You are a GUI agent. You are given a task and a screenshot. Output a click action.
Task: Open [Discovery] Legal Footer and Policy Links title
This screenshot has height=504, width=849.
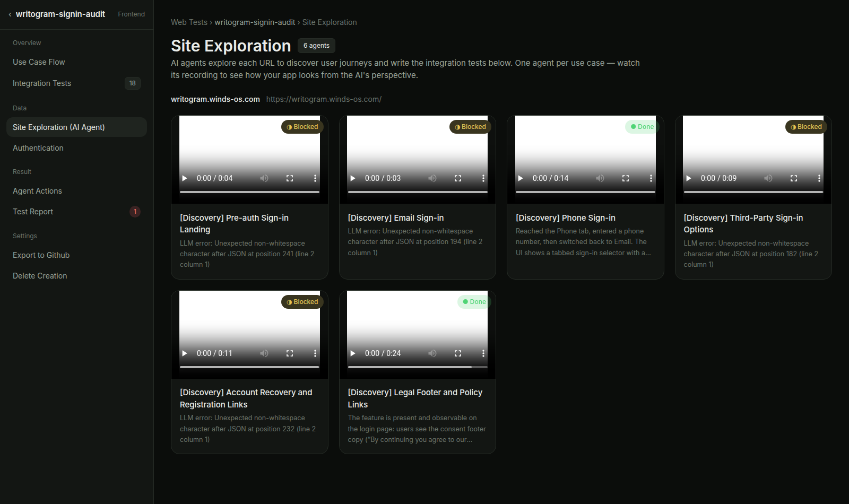(x=415, y=398)
